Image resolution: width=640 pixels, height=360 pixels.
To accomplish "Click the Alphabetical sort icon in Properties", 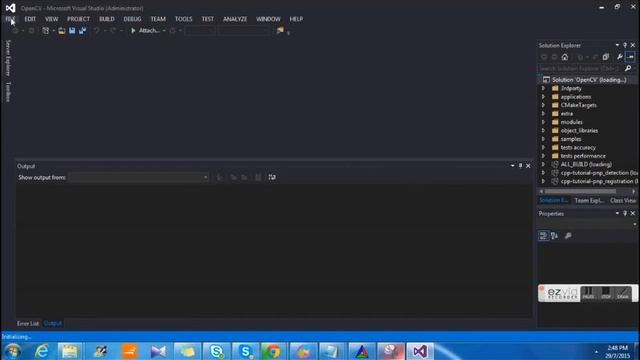I will coord(554,236).
